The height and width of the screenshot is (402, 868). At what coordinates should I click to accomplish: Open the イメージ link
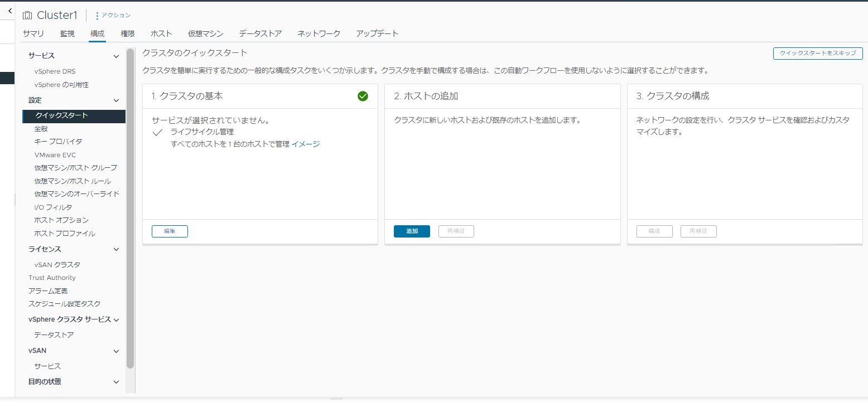306,144
